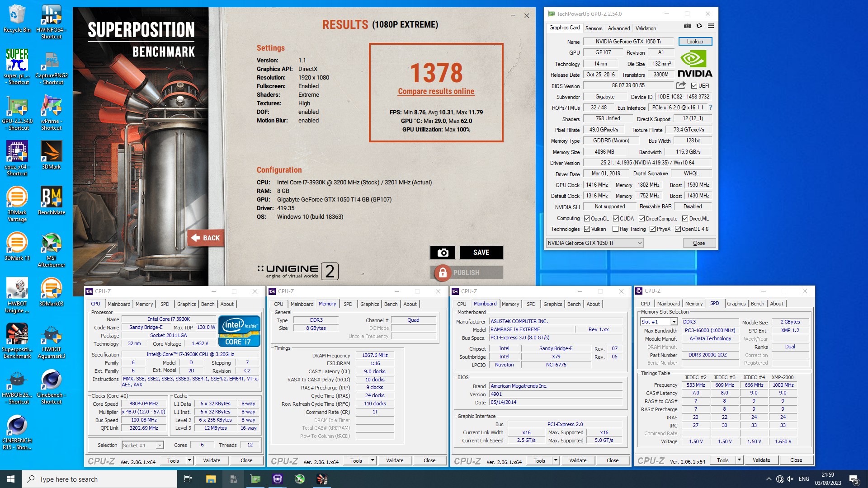The height and width of the screenshot is (488, 868).
Task: Toggle OpenGL 4.6 checkbox
Action: 678,229
